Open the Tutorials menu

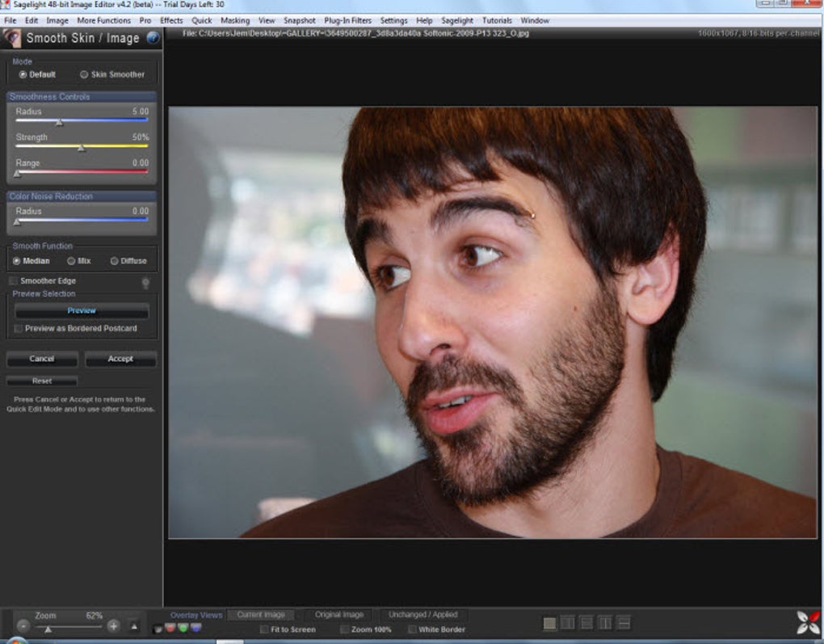(x=497, y=20)
